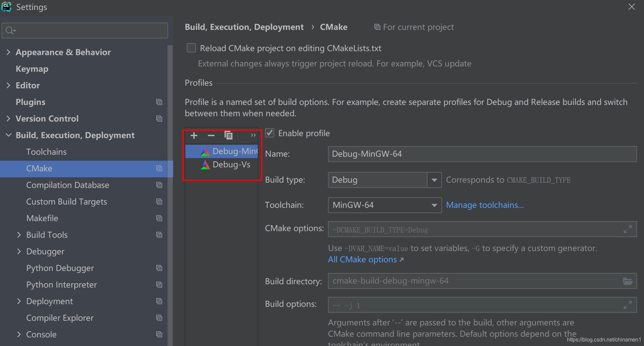Click project-level icon beside Compiler Explorer
The height and width of the screenshot is (346, 644).
[159, 318]
